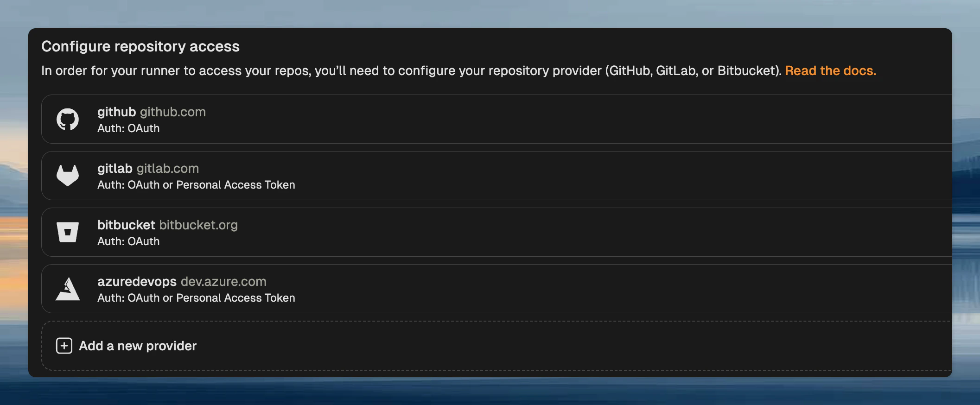Click the bold 'gitlab' provider name
The image size is (980, 405).
pos(115,169)
